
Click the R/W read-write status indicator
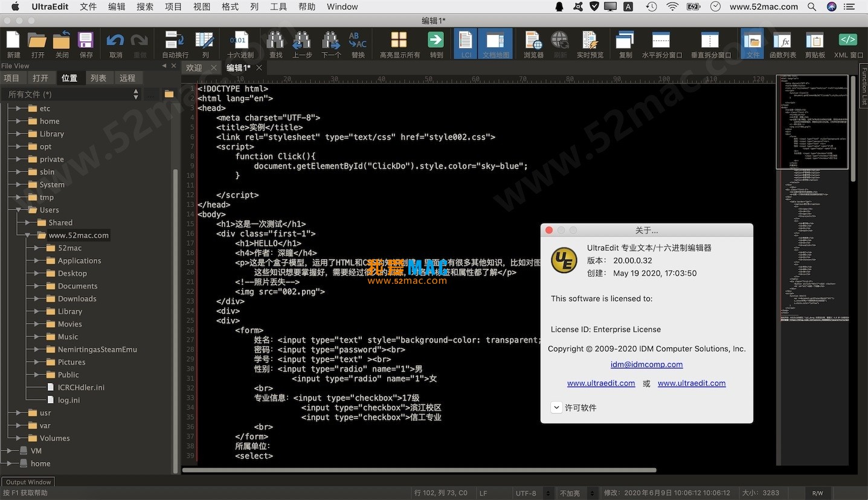point(817,493)
